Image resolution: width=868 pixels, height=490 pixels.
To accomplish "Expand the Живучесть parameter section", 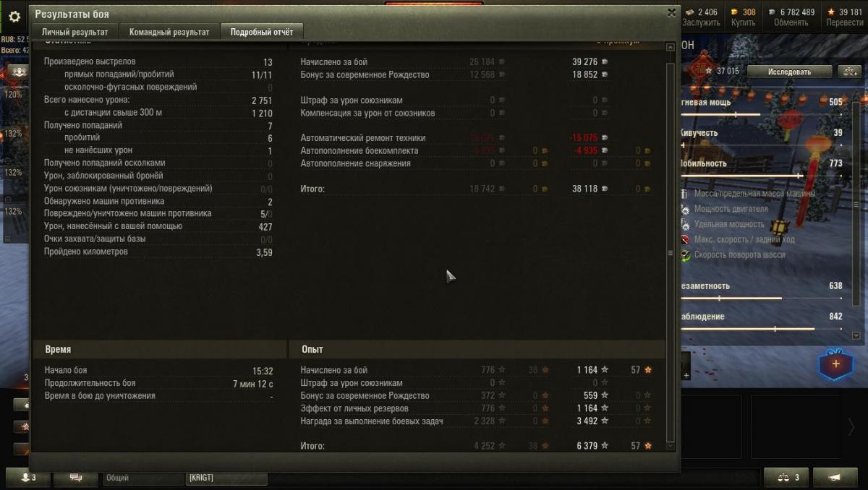I will [762, 133].
